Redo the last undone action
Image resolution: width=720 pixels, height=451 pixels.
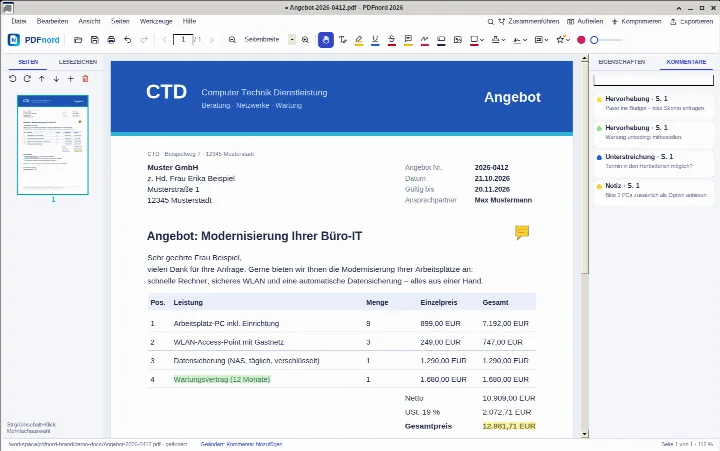coord(144,40)
